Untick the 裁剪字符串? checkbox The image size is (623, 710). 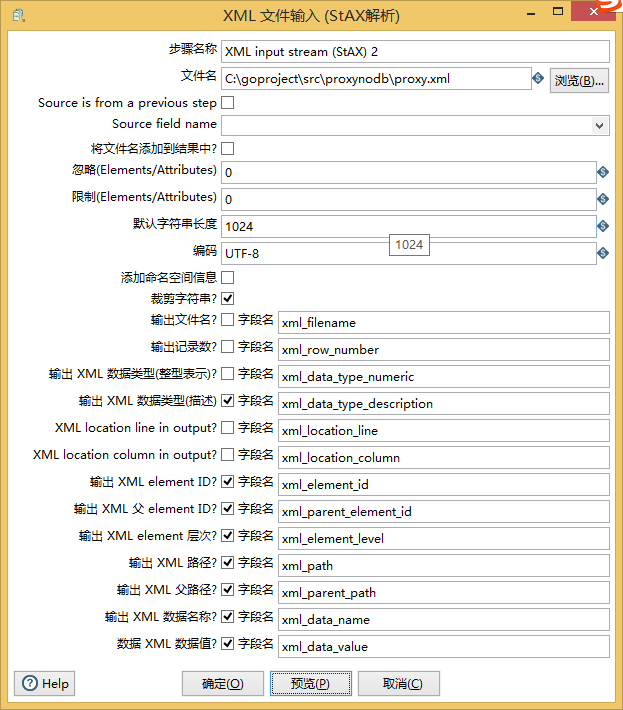click(228, 298)
